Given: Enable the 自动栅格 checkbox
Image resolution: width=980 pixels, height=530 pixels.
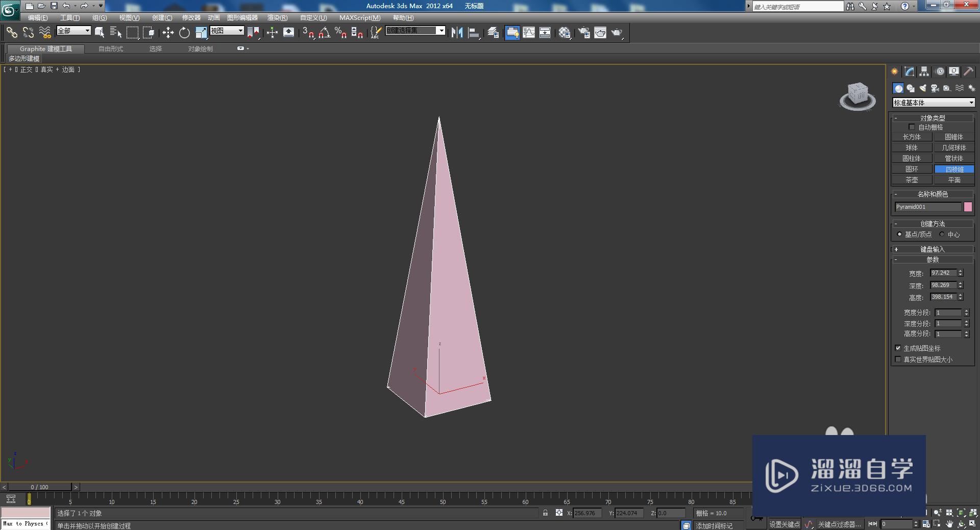Looking at the screenshot, I should click(x=912, y=127).
